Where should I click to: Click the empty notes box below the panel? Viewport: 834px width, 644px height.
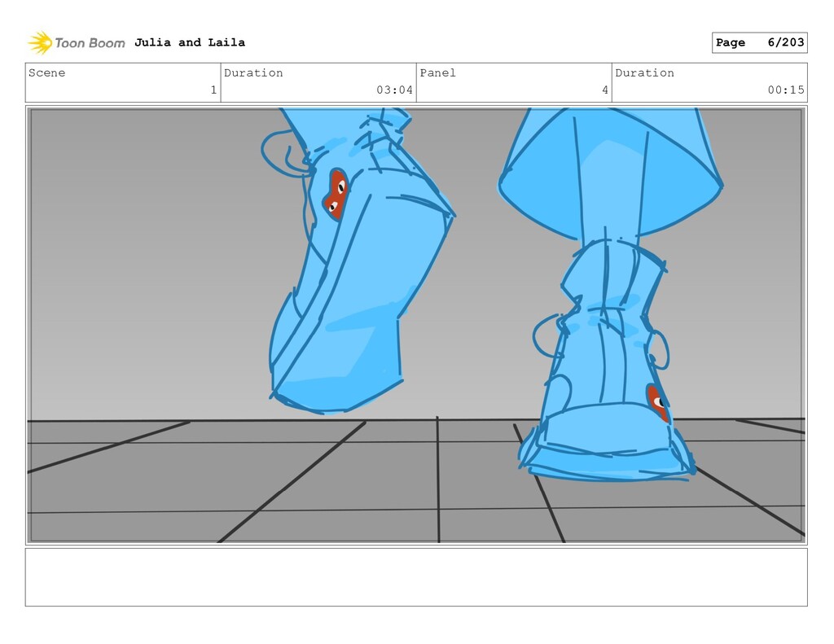[x=416, y=577]
